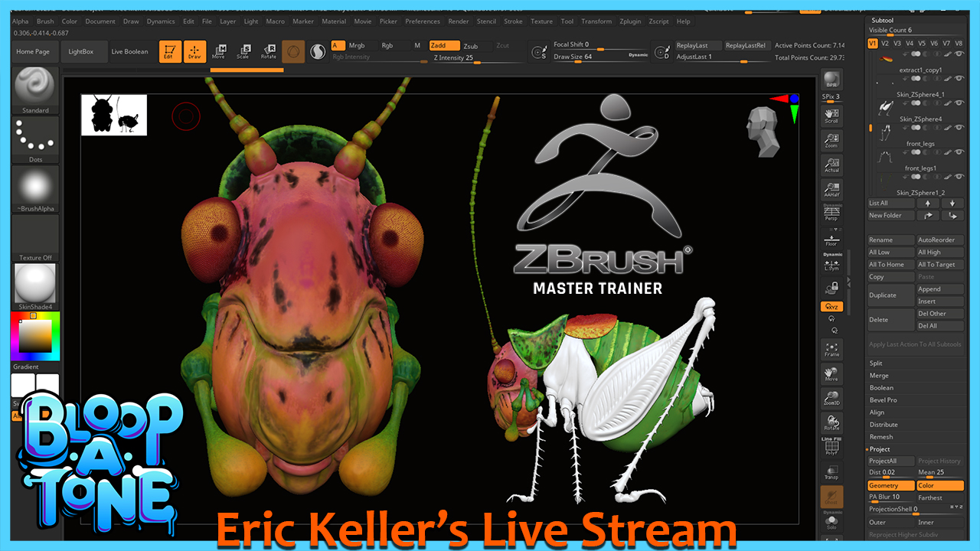Click the Zoom canvas icon
This screenshot has width=980, height=551.
pos(831,141)
